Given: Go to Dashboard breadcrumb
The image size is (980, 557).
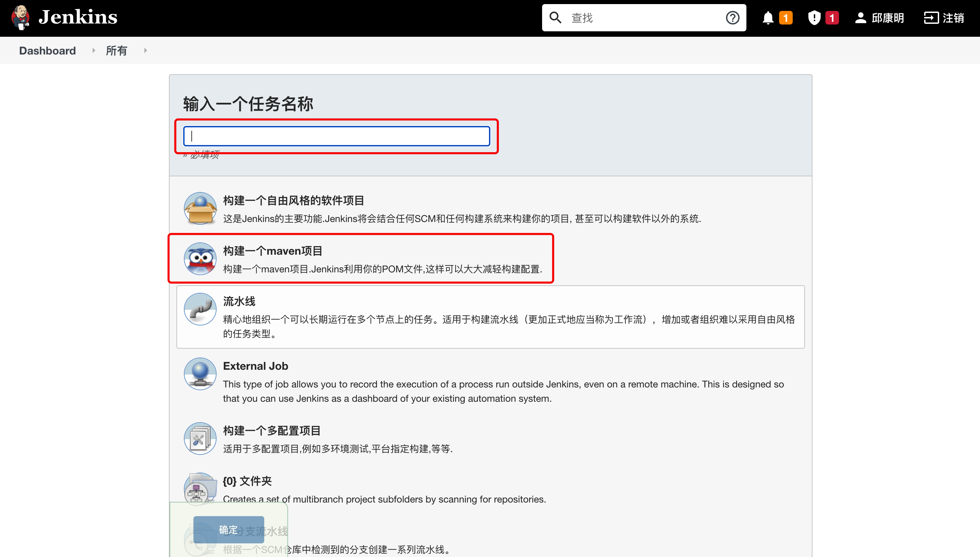Looking at the screenshot, I should [x=47, y=50].
